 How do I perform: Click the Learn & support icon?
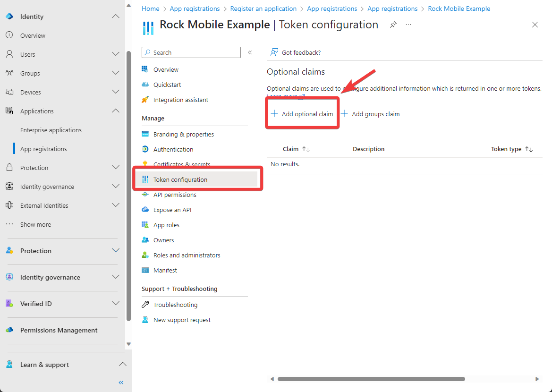[x=9, y=365]
